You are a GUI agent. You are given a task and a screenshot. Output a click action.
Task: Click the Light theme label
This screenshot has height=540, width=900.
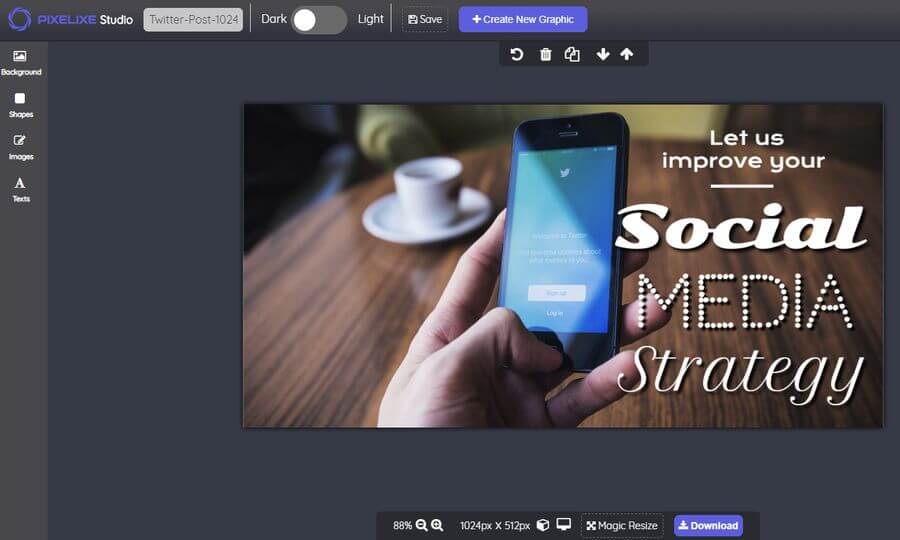(x=370, y=19)
